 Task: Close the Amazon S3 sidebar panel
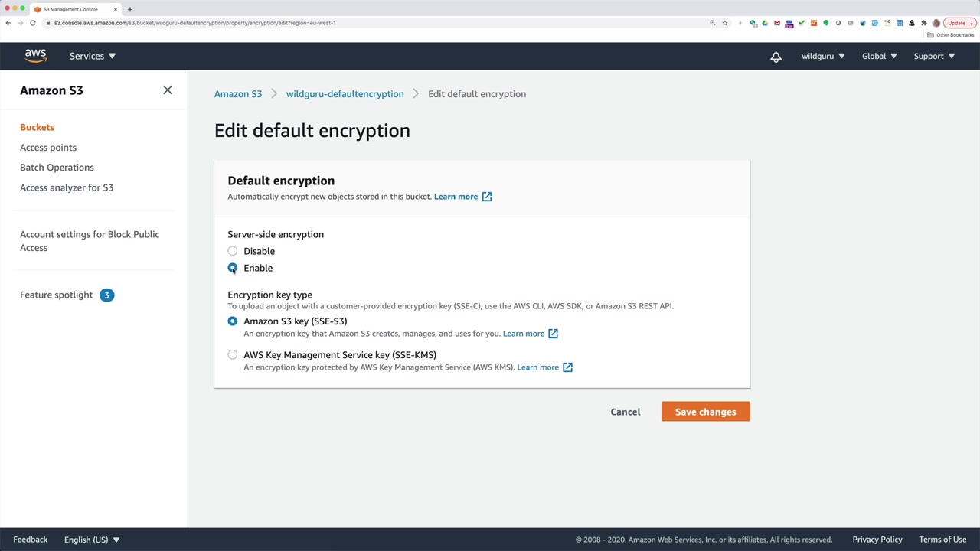click(168, 90)
